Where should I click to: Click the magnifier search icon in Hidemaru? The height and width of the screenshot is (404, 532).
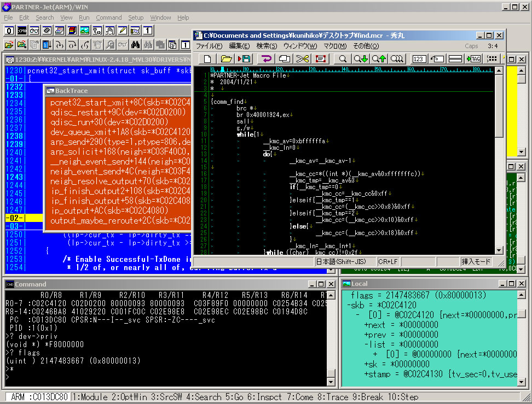(342, 59)
